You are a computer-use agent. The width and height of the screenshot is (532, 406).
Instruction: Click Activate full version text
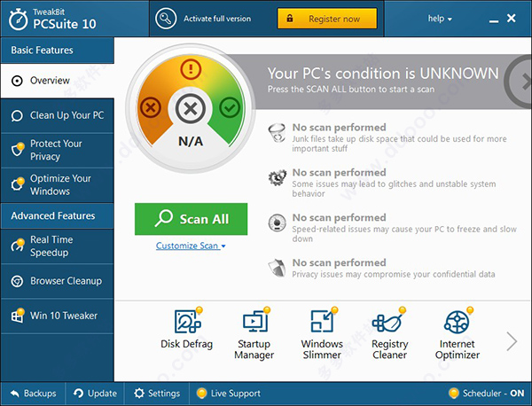coord(217,19)
